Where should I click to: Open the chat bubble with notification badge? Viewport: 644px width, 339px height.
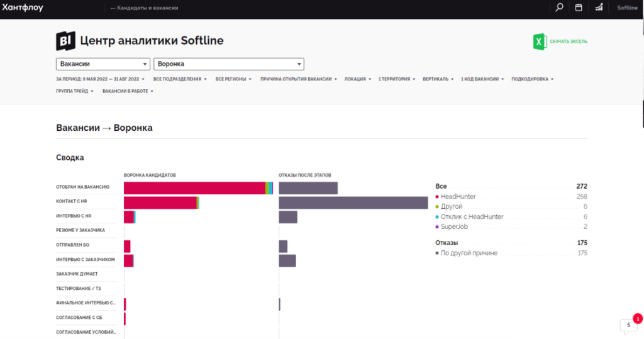pos(628,325)
